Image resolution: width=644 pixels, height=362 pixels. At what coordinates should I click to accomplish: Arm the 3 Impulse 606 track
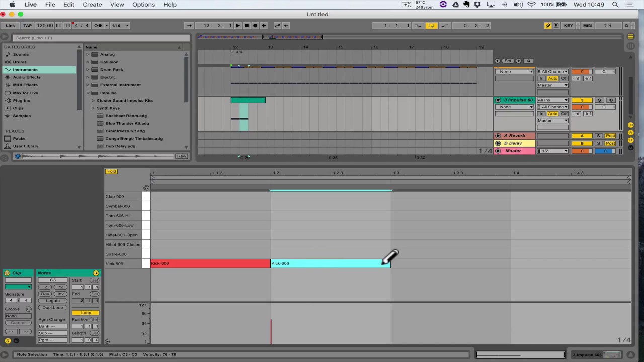coord(611,100)
